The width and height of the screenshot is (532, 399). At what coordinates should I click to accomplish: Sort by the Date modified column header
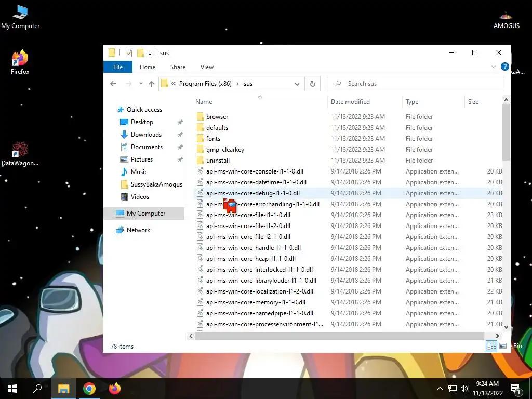[350, 101]
